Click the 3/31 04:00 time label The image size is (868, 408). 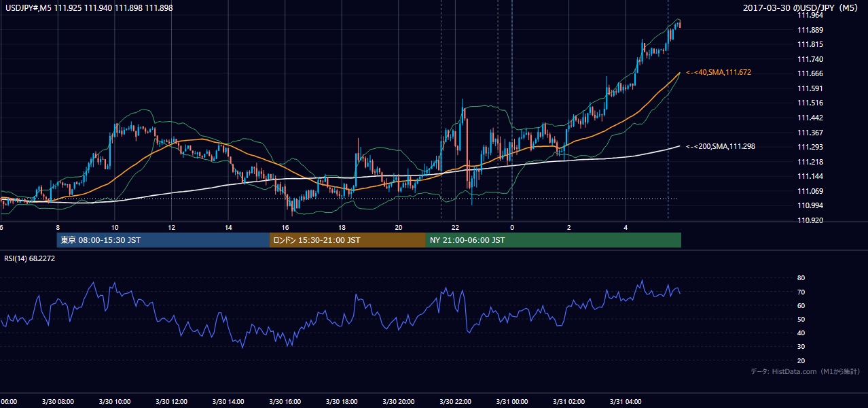tap(625, 402)
